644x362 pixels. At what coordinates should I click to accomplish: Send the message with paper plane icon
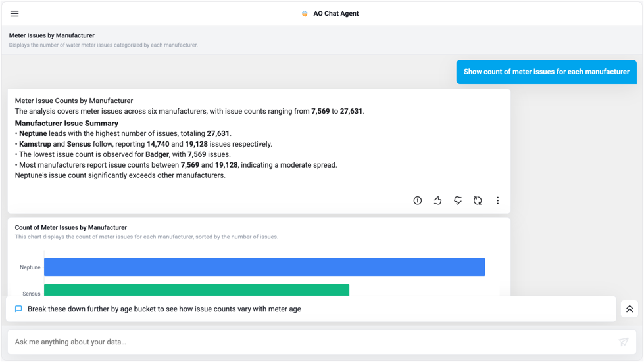pyautogui.click(x=624, y=342)
